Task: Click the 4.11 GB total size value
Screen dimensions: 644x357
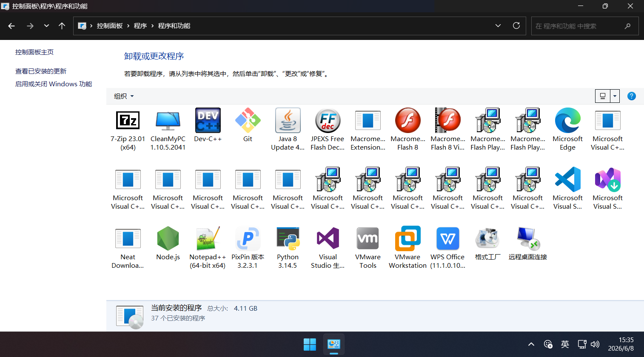Action: [245, 308]
